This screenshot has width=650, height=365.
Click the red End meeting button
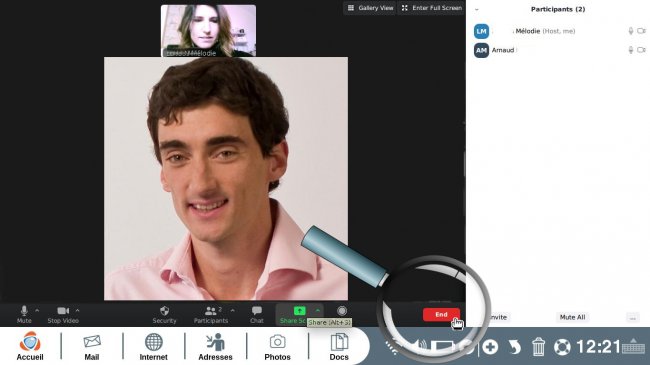(441, 314)
